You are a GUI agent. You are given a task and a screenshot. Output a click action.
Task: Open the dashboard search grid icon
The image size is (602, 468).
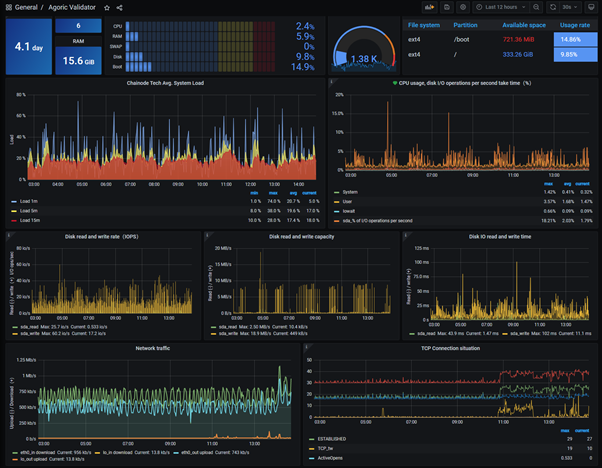click(8, 7)
